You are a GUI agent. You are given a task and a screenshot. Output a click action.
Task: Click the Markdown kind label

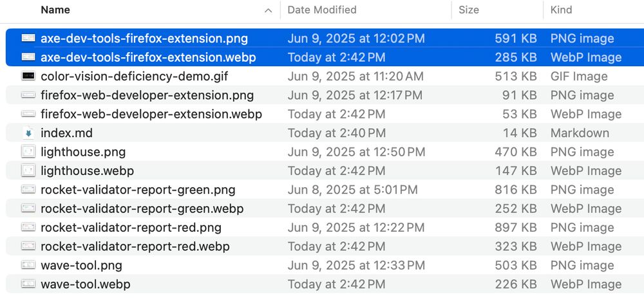pyautogui.click(x=580, y=133)
